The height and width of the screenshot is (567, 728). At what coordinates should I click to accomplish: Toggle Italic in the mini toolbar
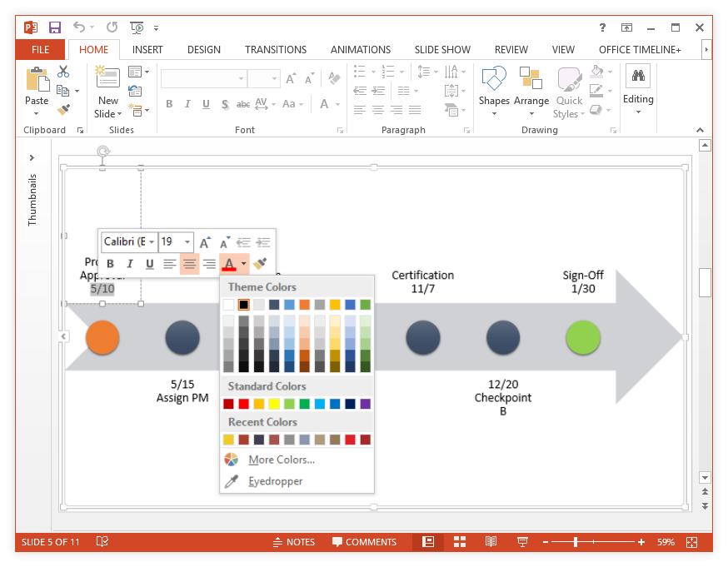[130, 264]
